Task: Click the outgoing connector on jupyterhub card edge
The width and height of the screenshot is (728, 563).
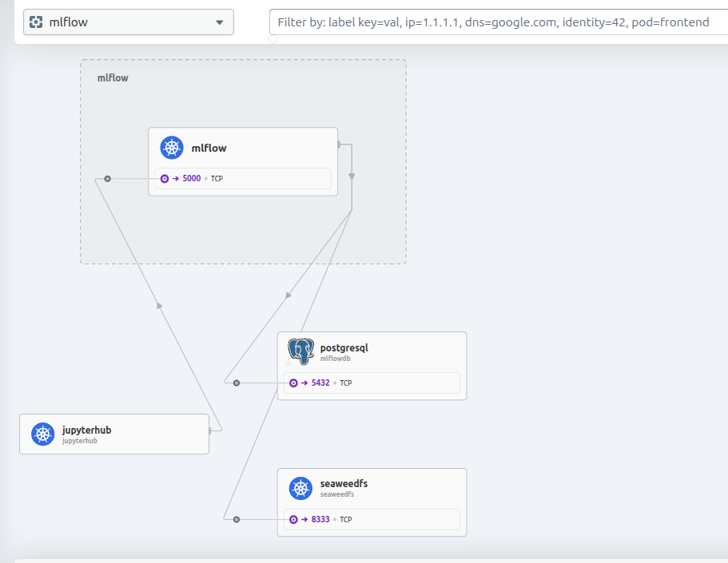Action: (210, 430)
